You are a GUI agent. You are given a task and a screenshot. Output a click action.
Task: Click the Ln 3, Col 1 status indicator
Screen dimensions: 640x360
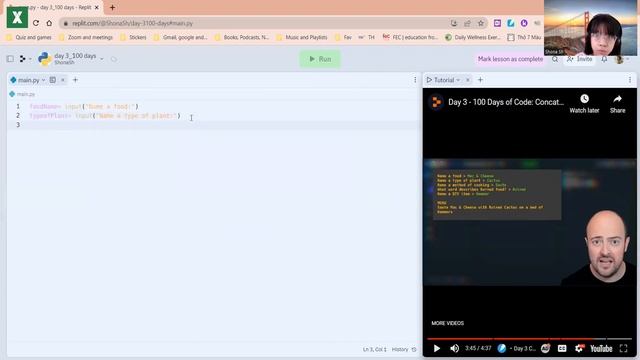click(374, 349)
